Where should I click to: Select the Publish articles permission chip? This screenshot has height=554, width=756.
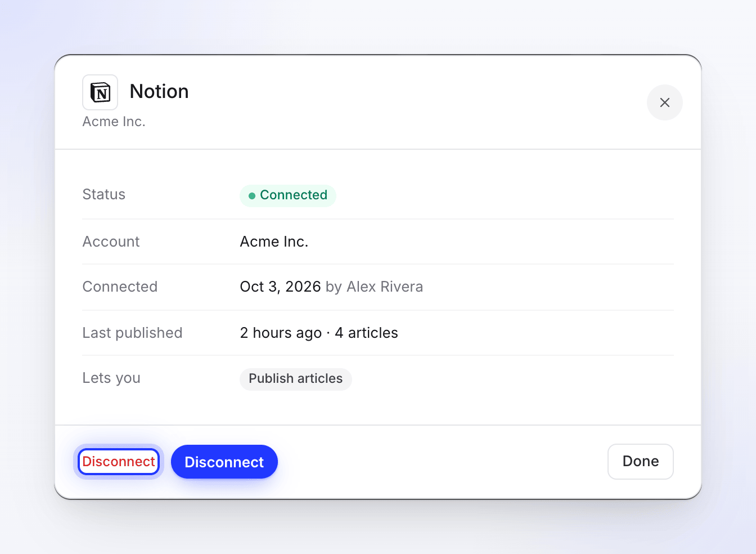click(x=296, y=379)
